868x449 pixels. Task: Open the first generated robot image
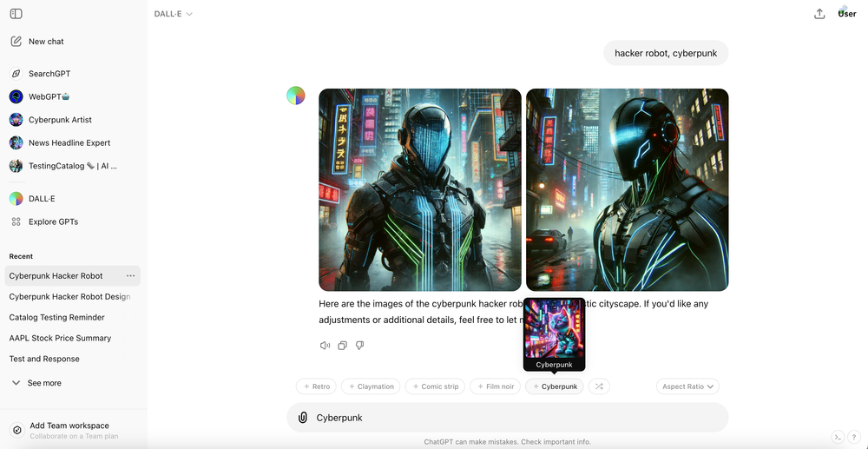click(420, 189)
